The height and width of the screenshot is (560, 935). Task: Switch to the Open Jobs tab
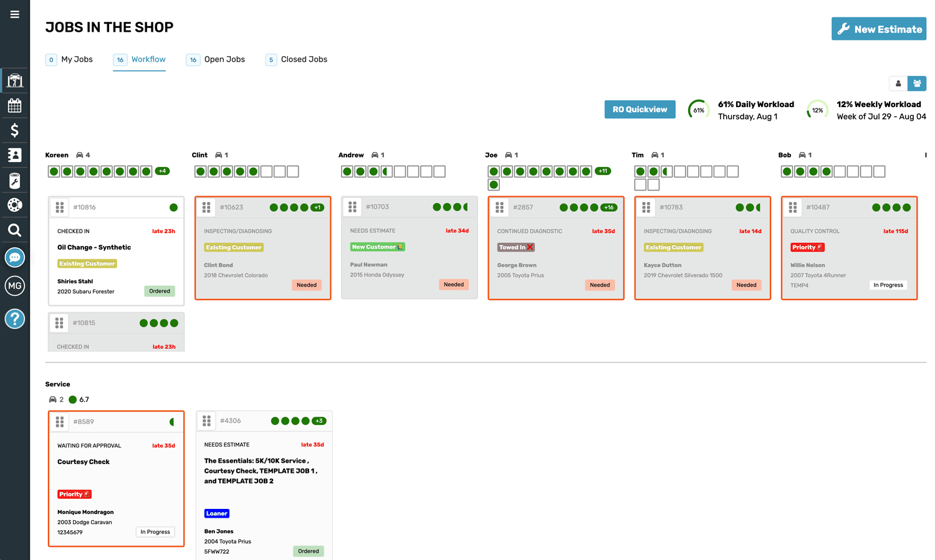224,59
